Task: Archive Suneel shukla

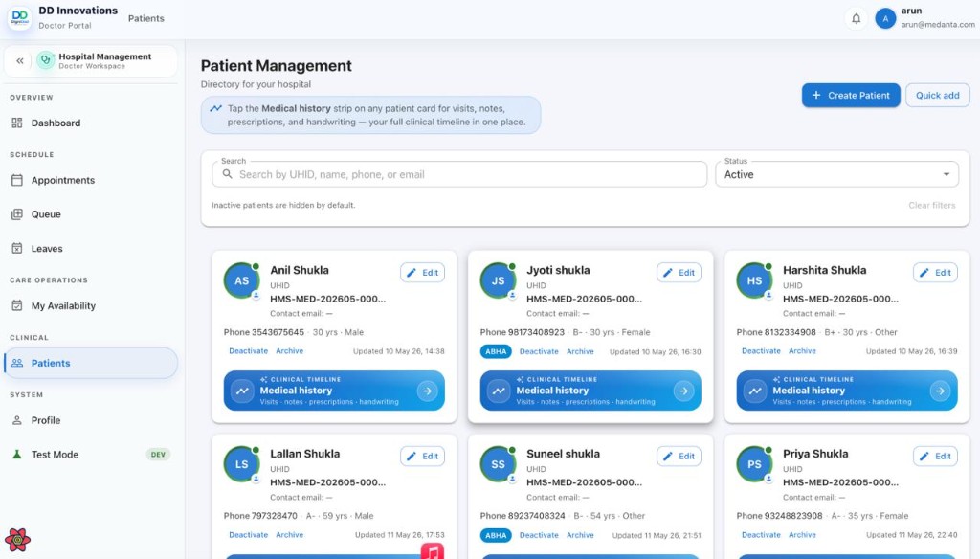Action: 580,535
